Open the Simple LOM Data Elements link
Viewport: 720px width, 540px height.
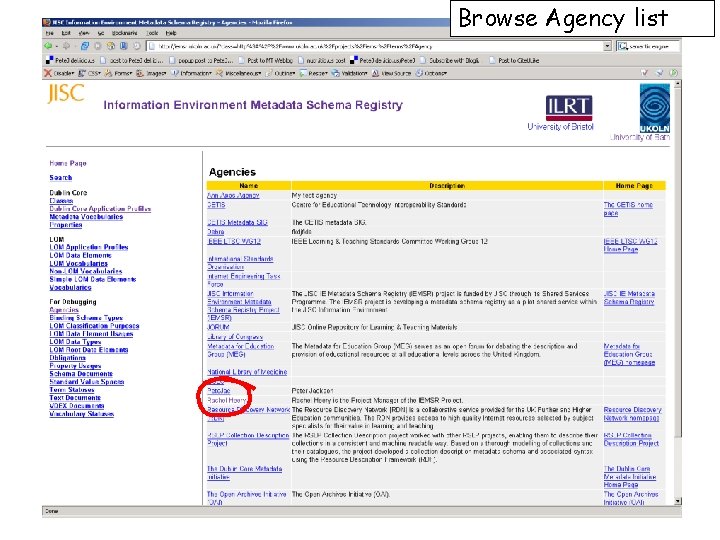93,279
